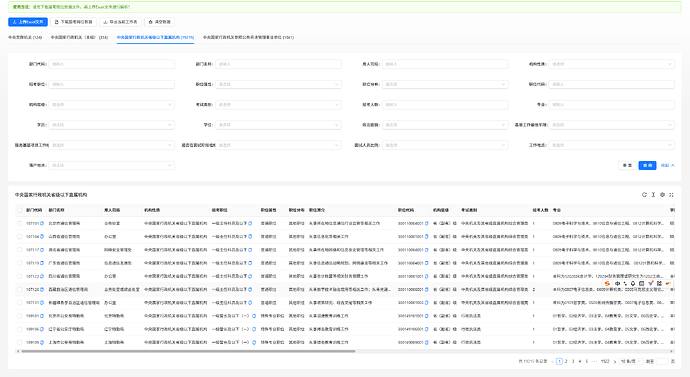The image size is (690, 377).
Task: Go to page 3 in pagination
Action: point(573,361)
